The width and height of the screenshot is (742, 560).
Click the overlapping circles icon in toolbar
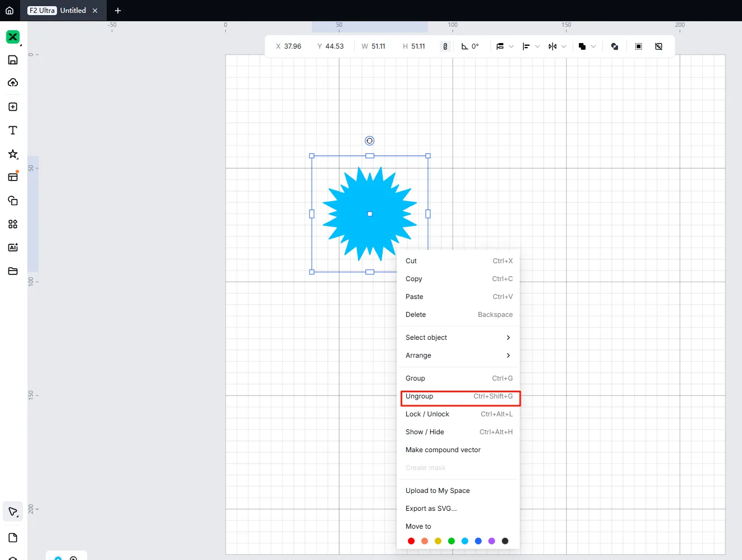pyautogui.click(x=615, y=46)
